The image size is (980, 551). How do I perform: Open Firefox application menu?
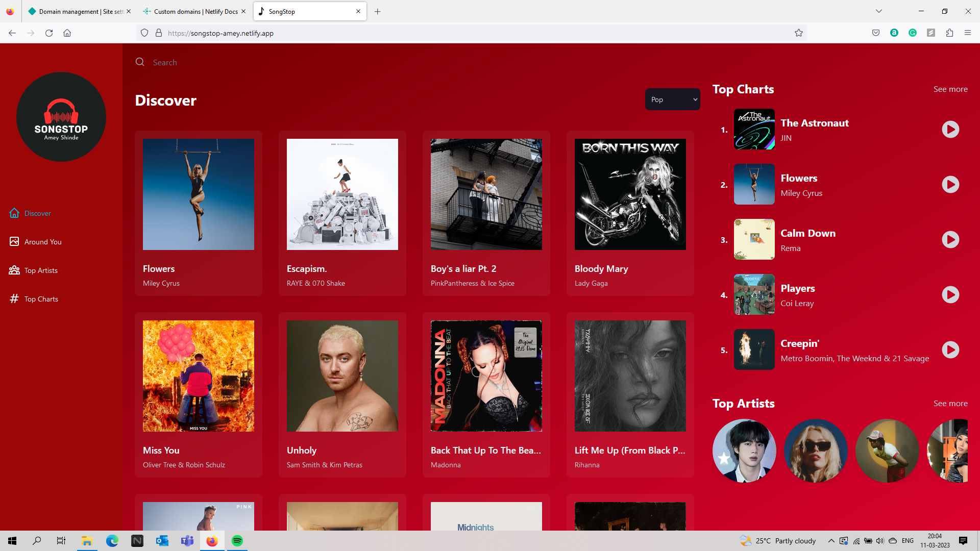point(968,33)
